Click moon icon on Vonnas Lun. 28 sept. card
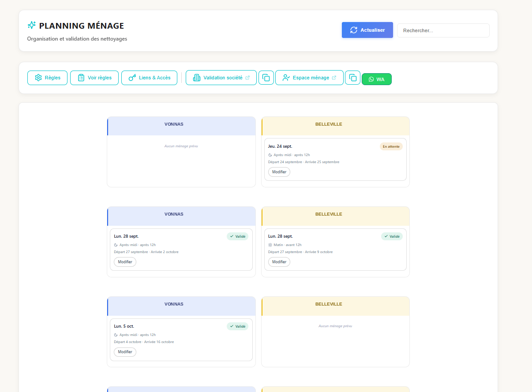 click(x=116, y=245)
